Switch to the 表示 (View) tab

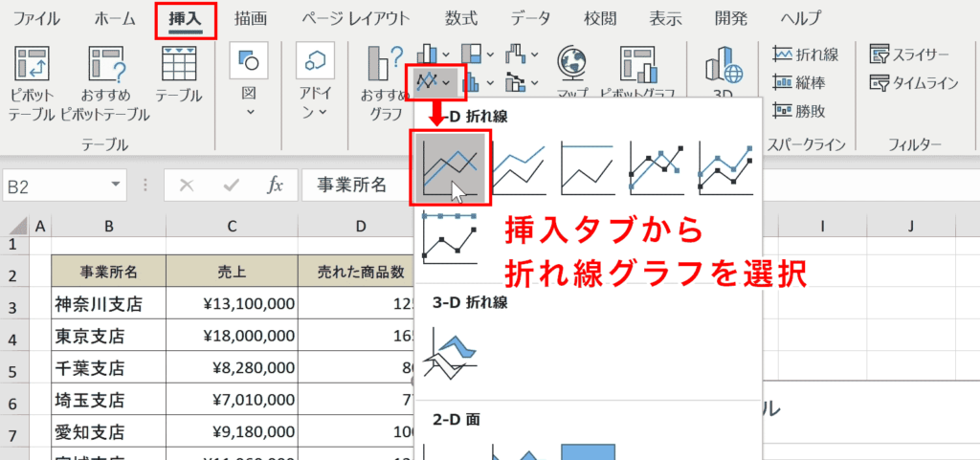tap(665, 19)
